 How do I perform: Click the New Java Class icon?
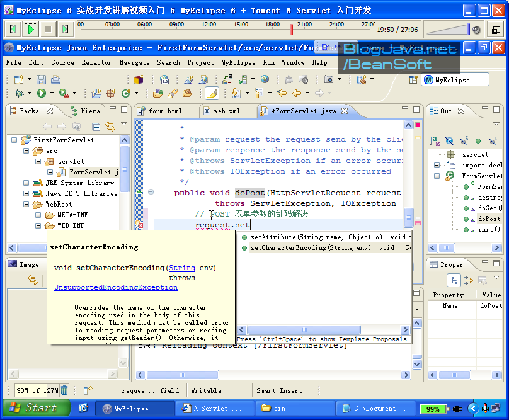pyautogui.click(x=125, y=93)
